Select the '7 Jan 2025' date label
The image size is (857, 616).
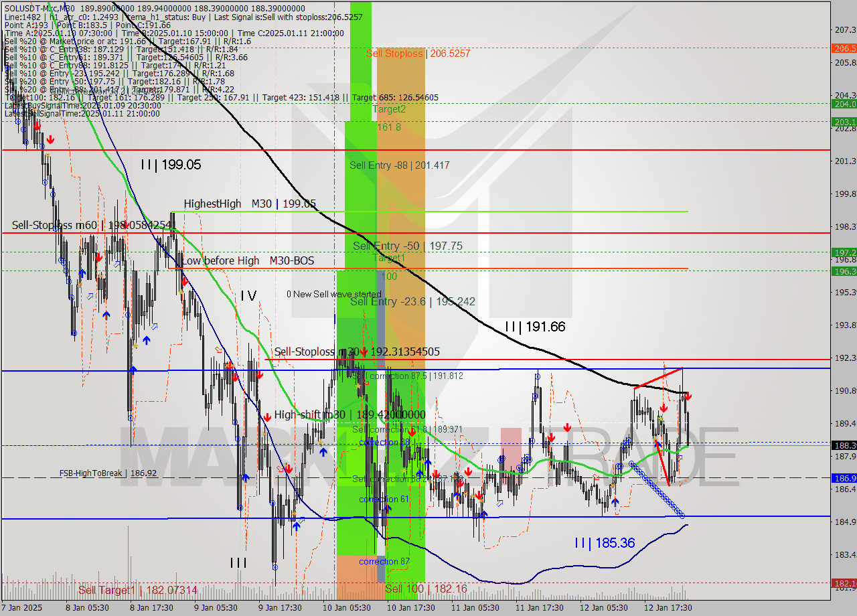point(22,607)
